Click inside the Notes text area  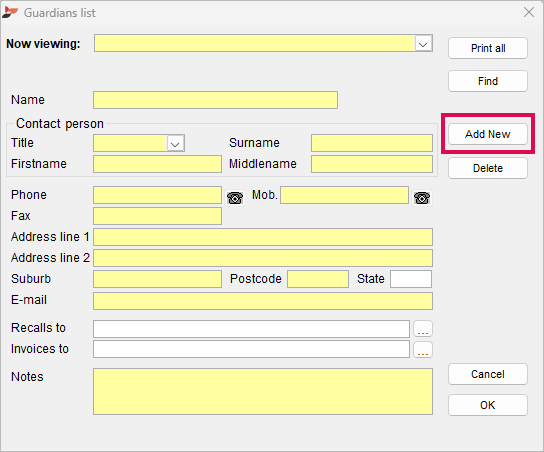(263, 391)
